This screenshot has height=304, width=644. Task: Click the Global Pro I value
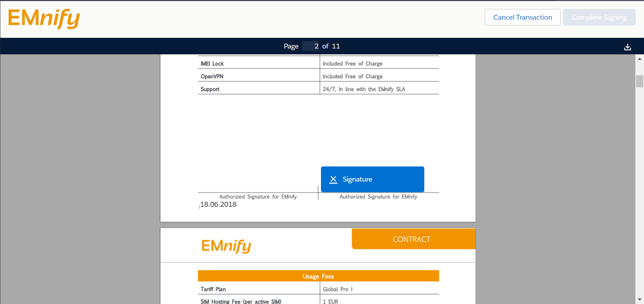pos(337,289)
